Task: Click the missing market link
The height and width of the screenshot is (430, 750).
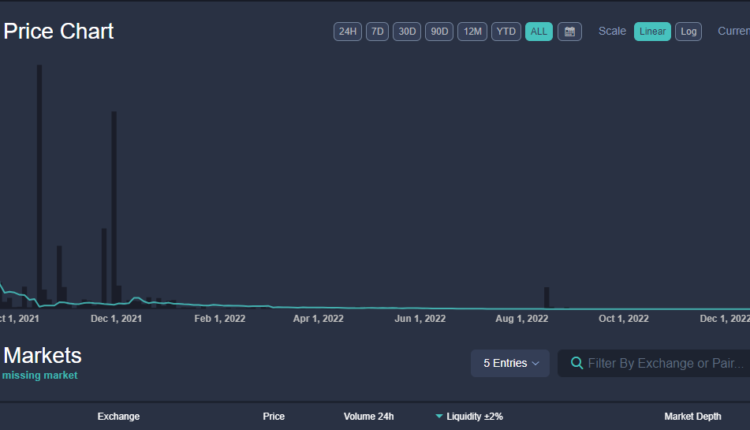Action: 39,375
